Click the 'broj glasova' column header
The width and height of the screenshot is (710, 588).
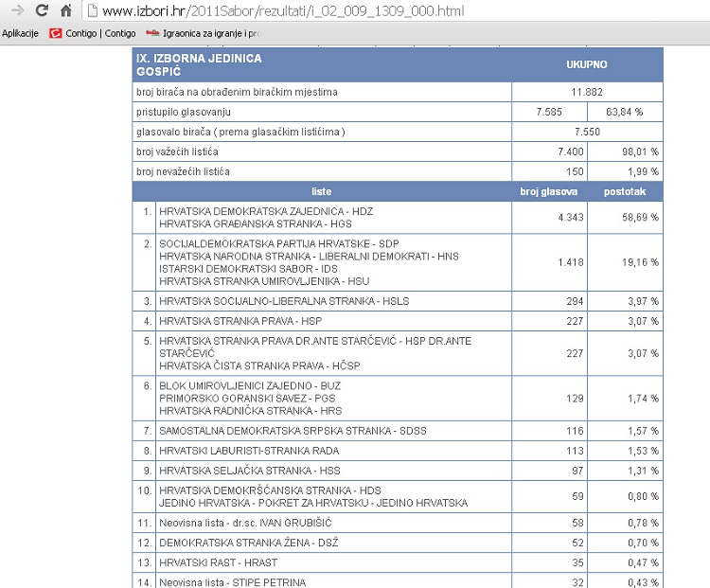click(x=549, y=191)
